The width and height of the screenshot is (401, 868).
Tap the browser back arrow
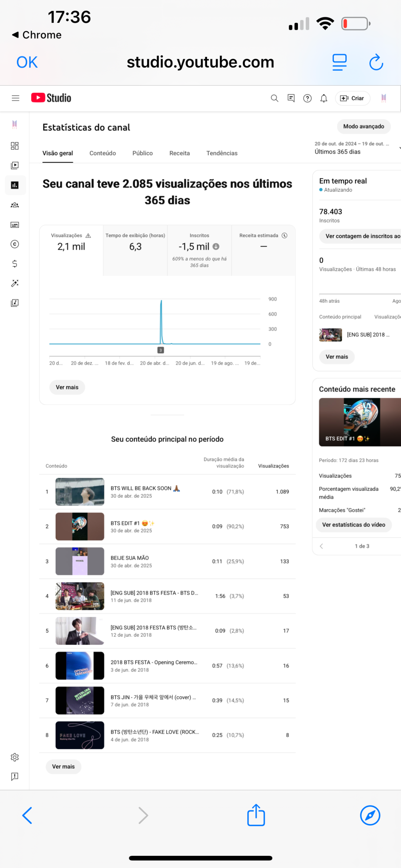[x=27, y=815]
